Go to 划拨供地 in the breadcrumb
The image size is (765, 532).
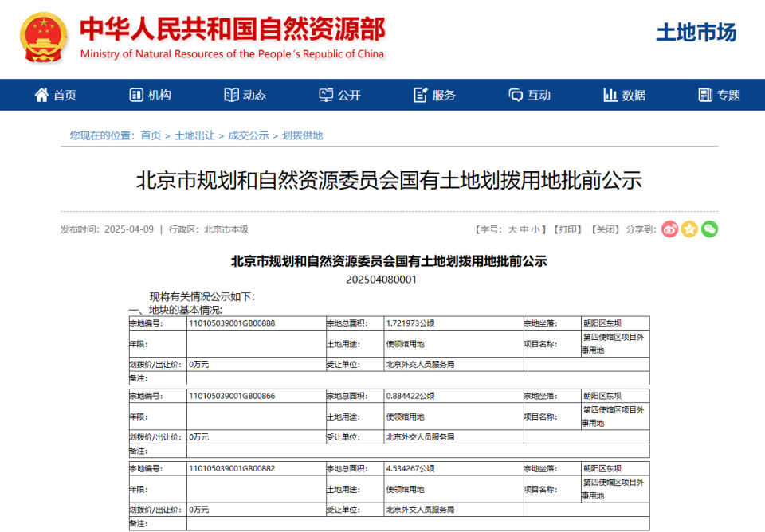pos(303,135)
